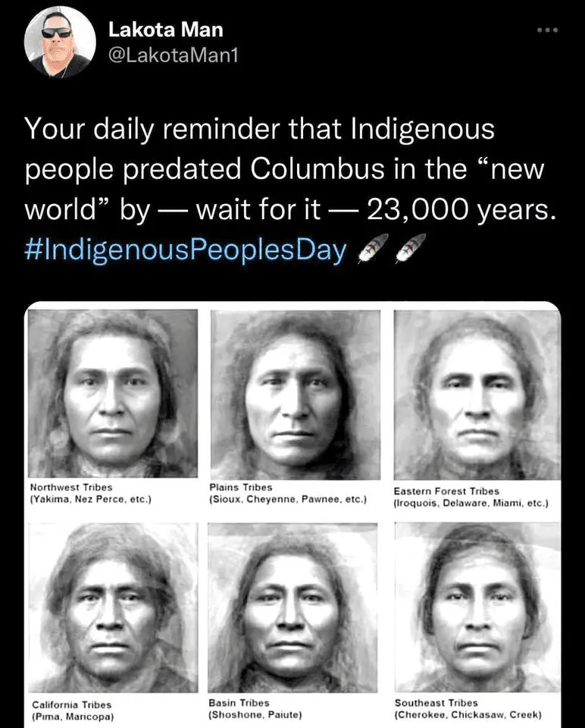Click the first feather emoji
Viewport: 585px width, 728px height.
(x=373, y=249)
